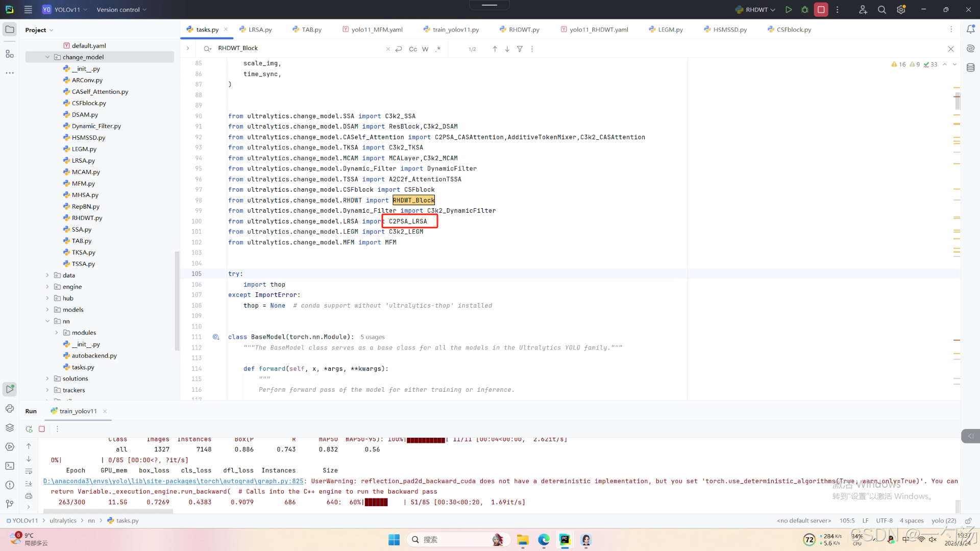This screenshot has height=551, width=980.
Task: Open IDE settings gear icon
Action: (x=901, y=10)
